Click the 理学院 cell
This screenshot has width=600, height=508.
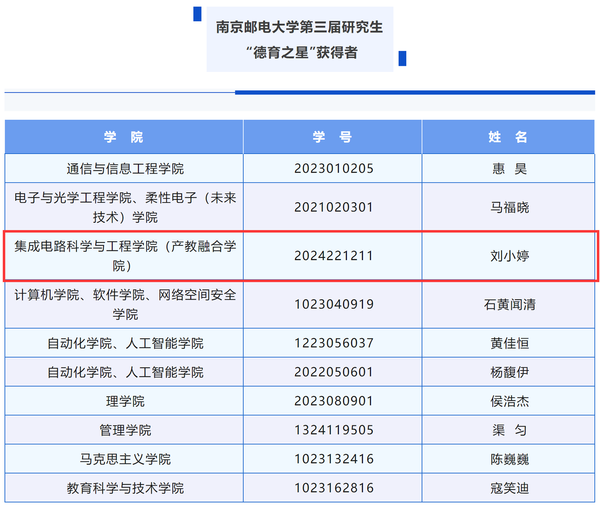pyautogui.click(x=125, y=401)
